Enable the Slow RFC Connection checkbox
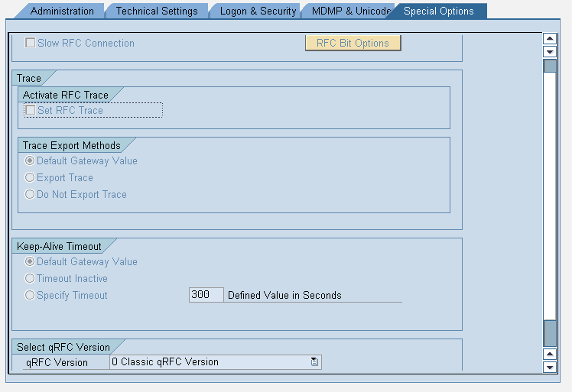The image size is (572, 392). click(31, 44)
